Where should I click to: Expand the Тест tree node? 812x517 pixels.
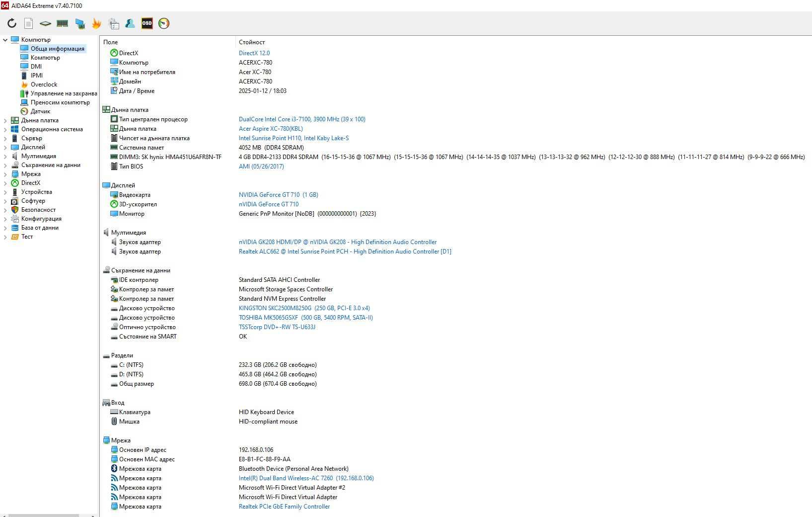5,237
